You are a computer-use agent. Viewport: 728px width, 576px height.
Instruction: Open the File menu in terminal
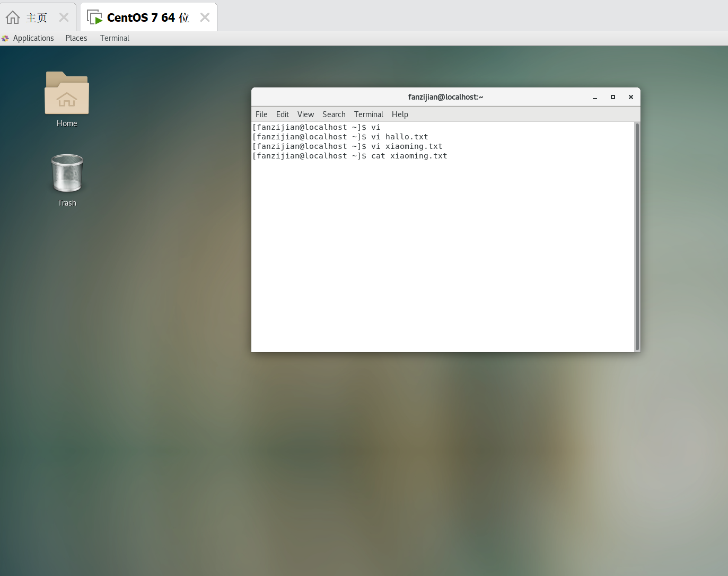[261, 114]
